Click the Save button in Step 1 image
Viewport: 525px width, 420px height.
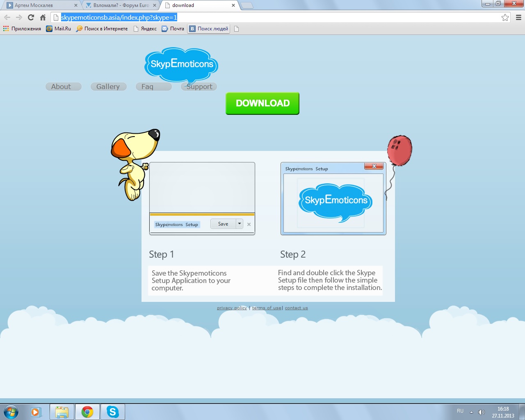click(223, 224)
